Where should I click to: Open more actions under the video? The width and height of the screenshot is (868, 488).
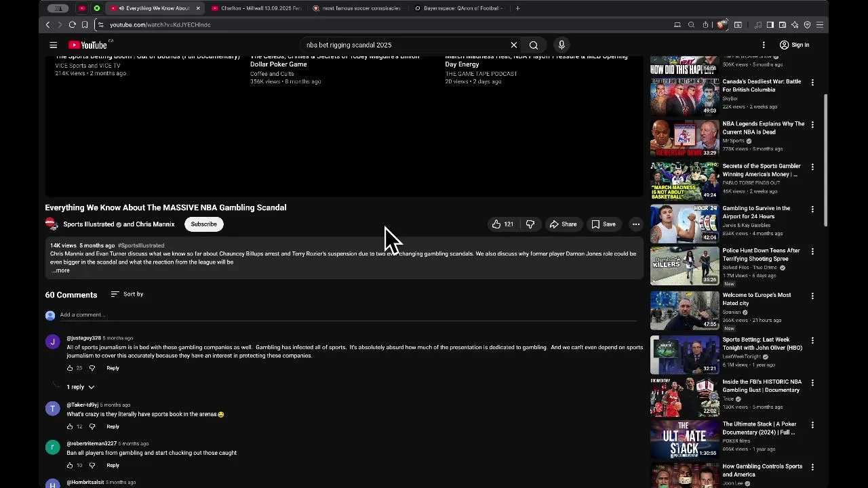click(636, 224)
